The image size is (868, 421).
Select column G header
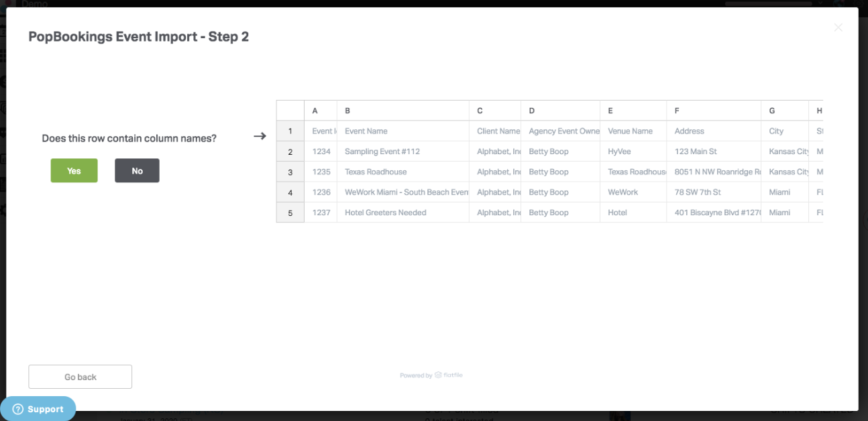click(x=784, y=111)
